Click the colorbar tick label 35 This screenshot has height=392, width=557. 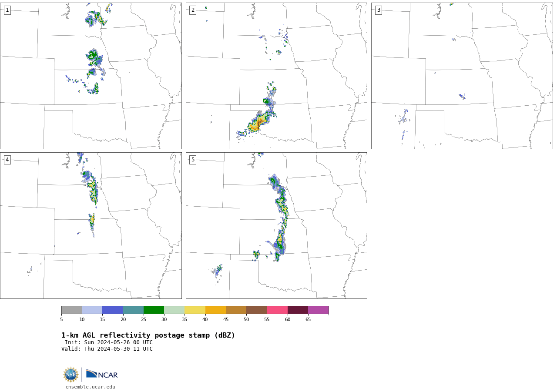tap(185, 320)
